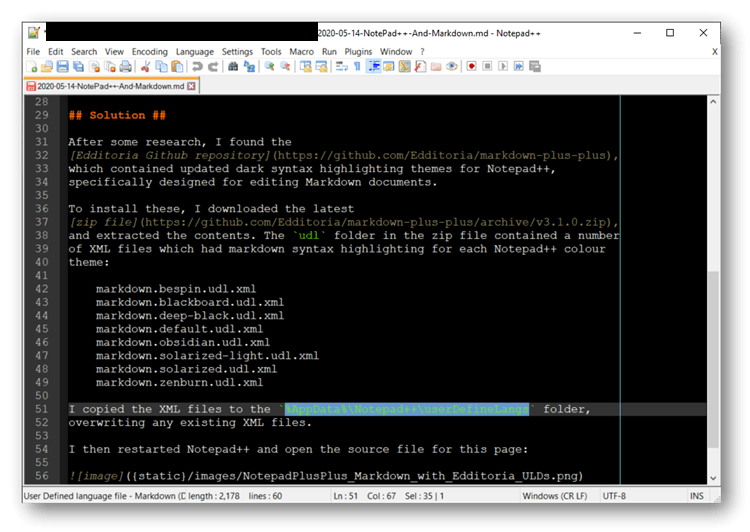Click markdown.obsidian.udl.xml on line 46
This screenshot has height=532, width=750.
tap(183, 343)
